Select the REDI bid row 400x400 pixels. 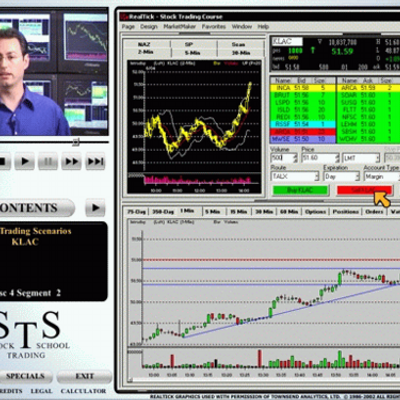point(302,117)
